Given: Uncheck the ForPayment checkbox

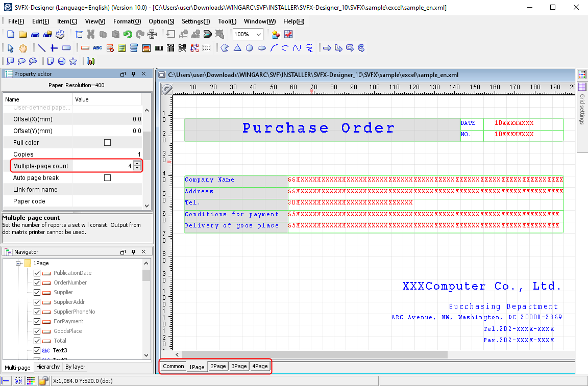Looking at the screenshot, I should (37, 322).
